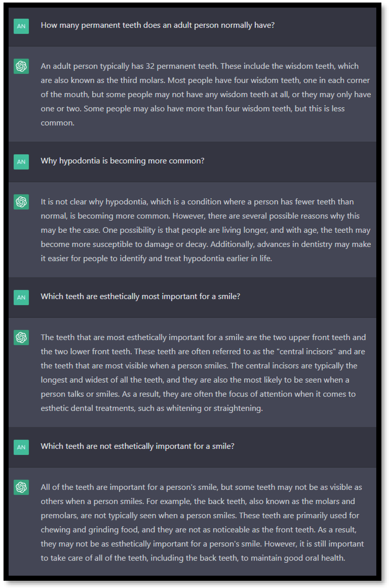Click the ChatGPT logo beside the central incisors answer
This screenshot has width=389, height=588.
click(21, 337)
